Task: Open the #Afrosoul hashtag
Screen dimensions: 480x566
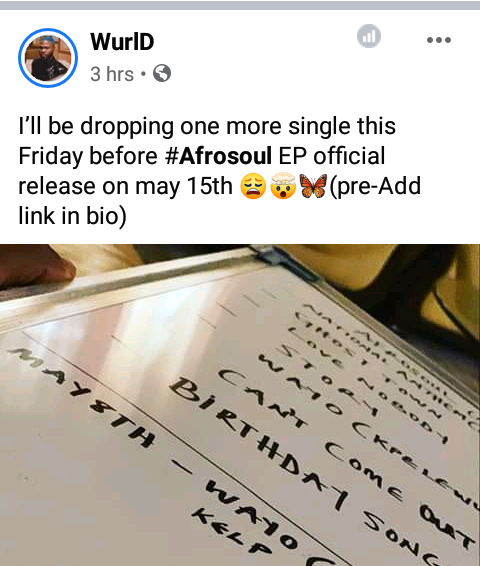Action: (218, 156)
